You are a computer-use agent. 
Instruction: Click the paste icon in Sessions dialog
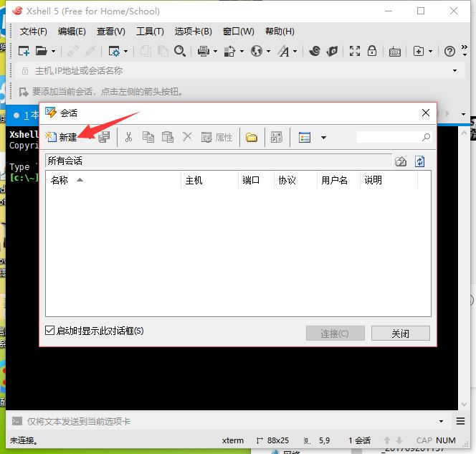168,137
